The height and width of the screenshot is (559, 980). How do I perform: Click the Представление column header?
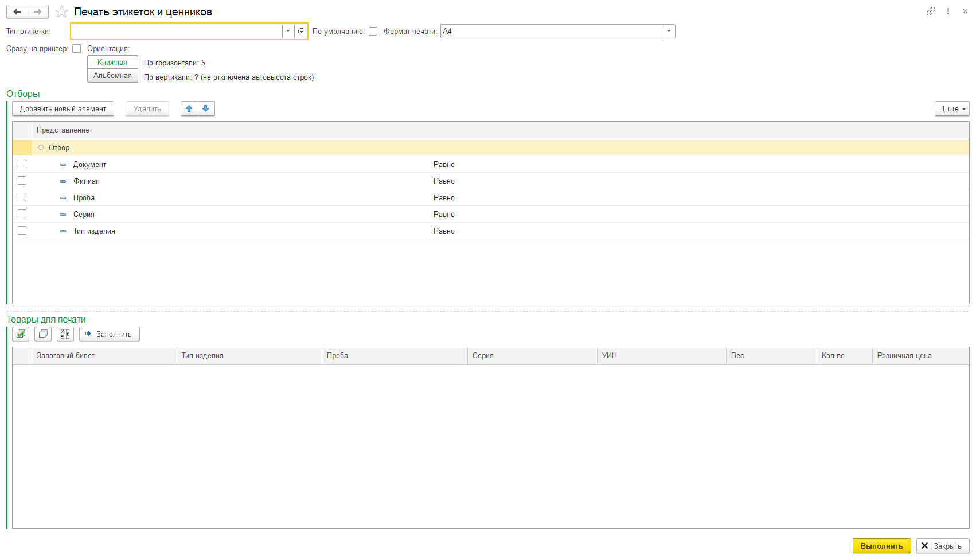(x=500, y=130)
